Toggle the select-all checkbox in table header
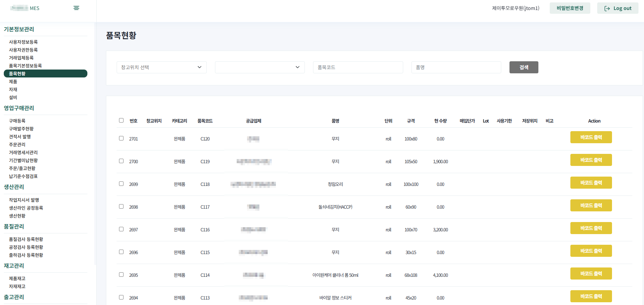Image resolution: width=644 pixels, height=305 pixels. click(x=121, y=120)
